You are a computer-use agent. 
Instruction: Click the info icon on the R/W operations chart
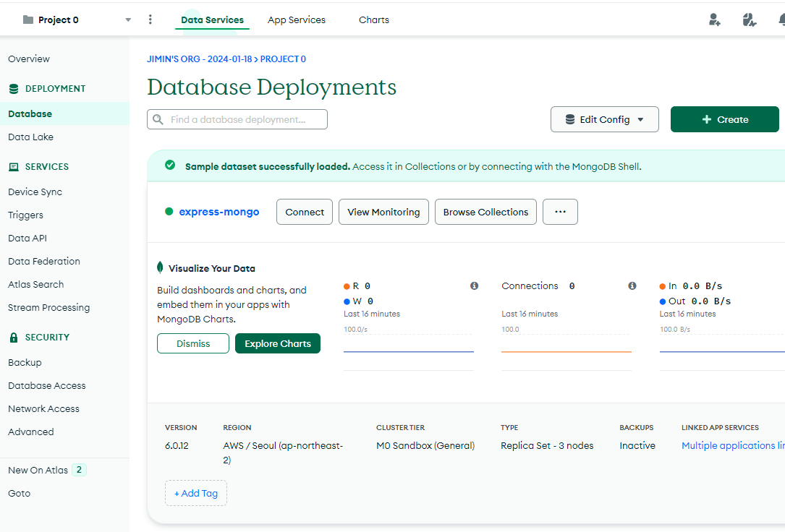coord(474,286)
